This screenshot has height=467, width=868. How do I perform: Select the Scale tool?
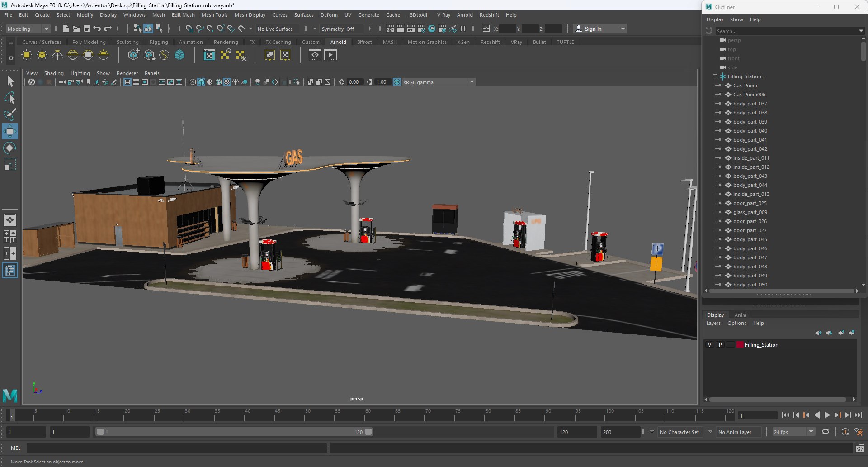pyautogui.click(x=10, y=165)
